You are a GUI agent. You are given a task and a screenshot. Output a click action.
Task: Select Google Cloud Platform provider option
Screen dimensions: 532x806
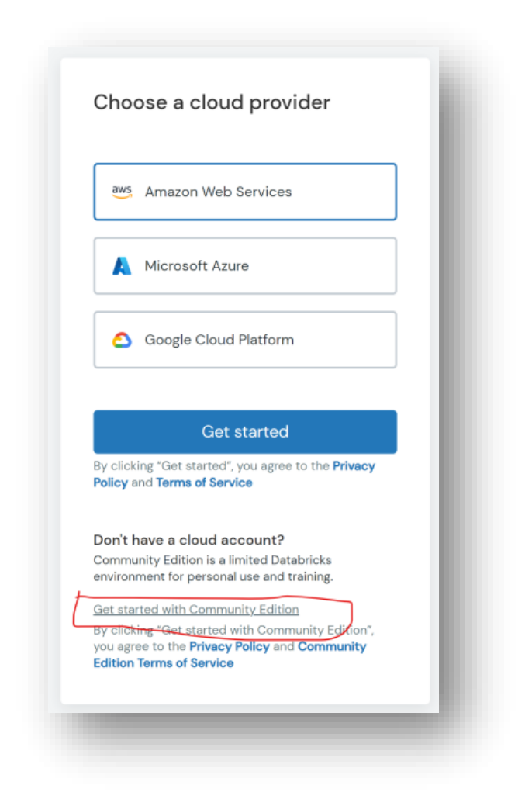pyautogui.click(x=245, y=340)
